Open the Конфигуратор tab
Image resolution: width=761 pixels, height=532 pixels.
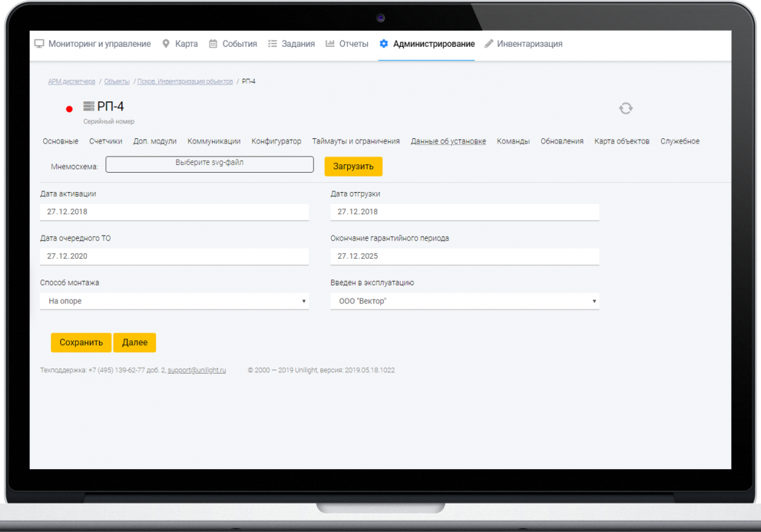tap(276, 141)
